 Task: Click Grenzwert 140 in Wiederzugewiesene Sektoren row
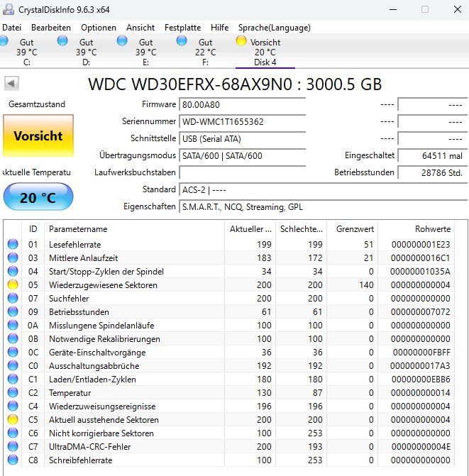click(366, 285)
